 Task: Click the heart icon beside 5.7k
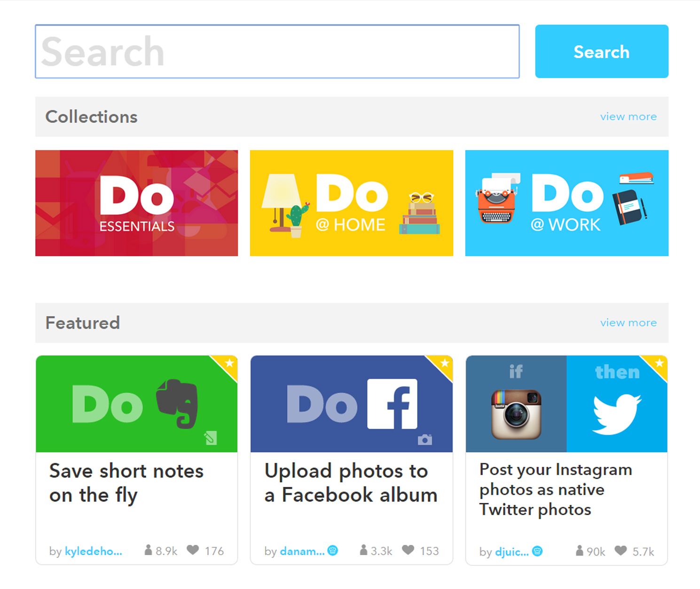621,550
